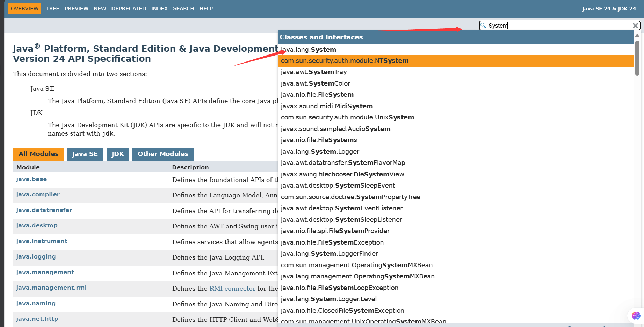Choose java.nio.file.FileSystems result
644x327 pixels.
coord(456,140)
